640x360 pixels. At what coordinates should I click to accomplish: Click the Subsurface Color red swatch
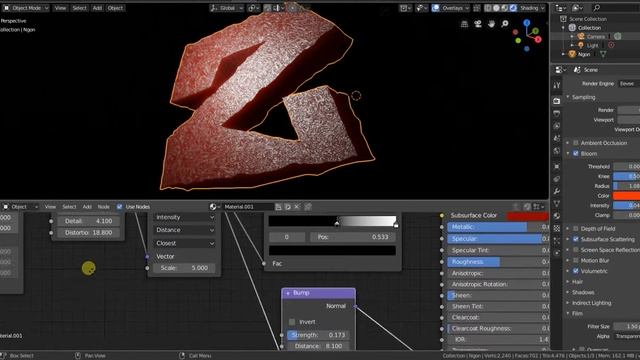click(527, 216)
